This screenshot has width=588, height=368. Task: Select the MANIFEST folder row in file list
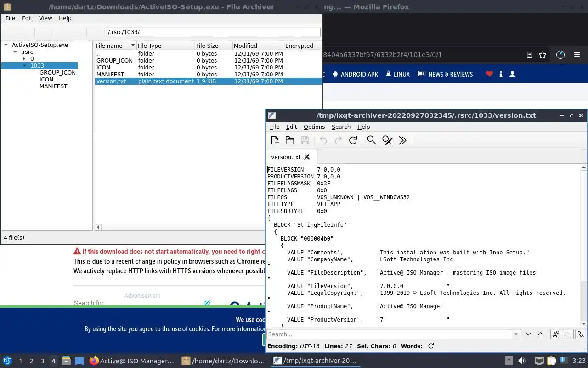tap(209, 75)
